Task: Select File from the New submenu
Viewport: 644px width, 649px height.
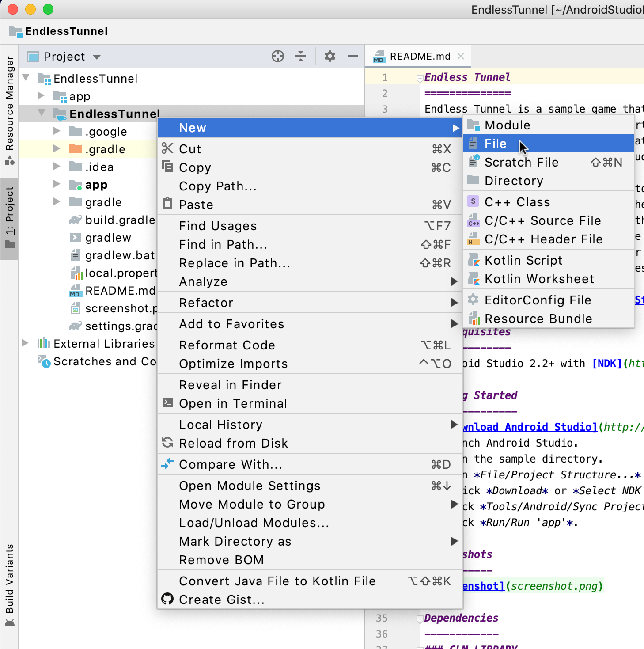Action: tap(495, 144)
